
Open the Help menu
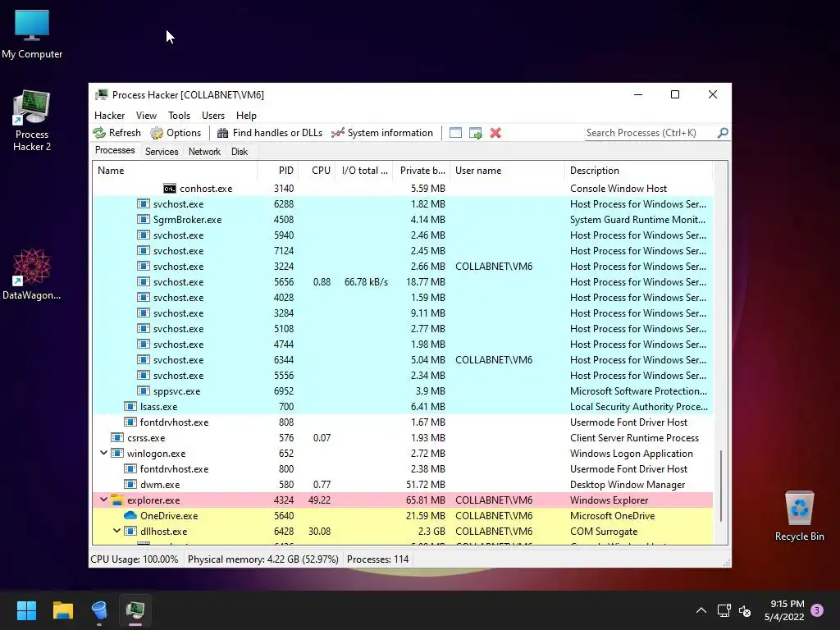coord(246,116)
